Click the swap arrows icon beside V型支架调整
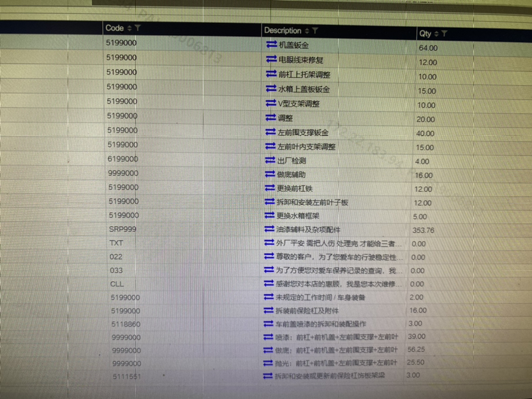The height and width of the screenshot is (399, 532). 270,103
